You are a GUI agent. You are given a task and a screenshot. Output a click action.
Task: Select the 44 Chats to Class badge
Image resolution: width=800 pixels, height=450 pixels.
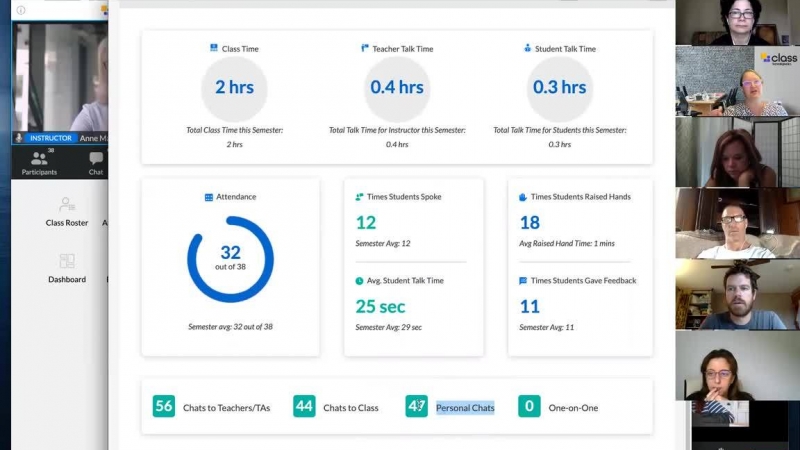pyautogui.click(x=304, y=406)
